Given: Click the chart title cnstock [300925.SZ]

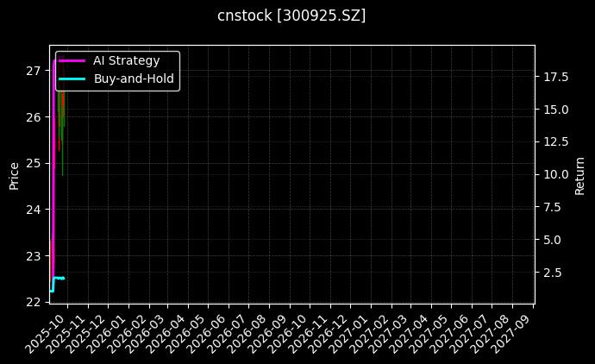Looking at the screenshot, I should pos(291,16).
